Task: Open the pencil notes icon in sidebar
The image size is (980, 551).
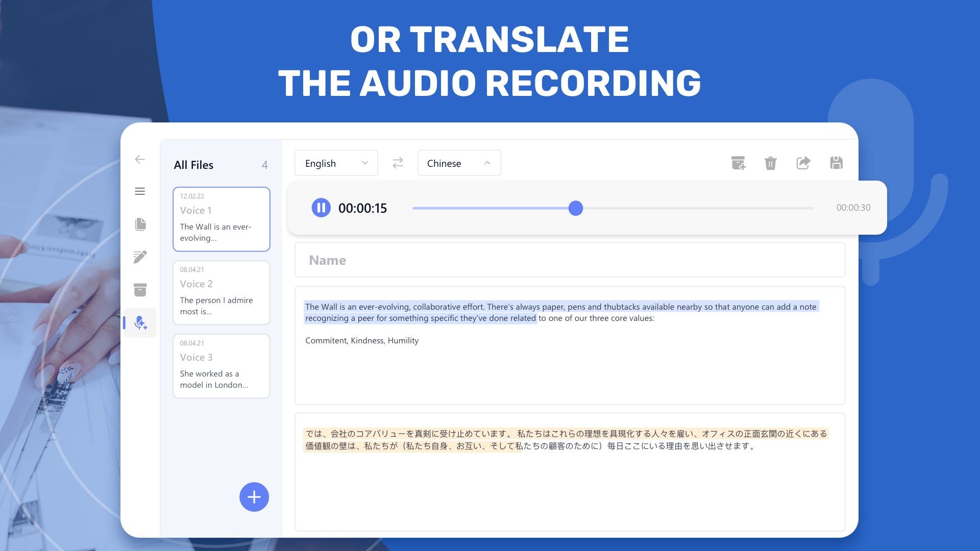Action: click(140, 257)
